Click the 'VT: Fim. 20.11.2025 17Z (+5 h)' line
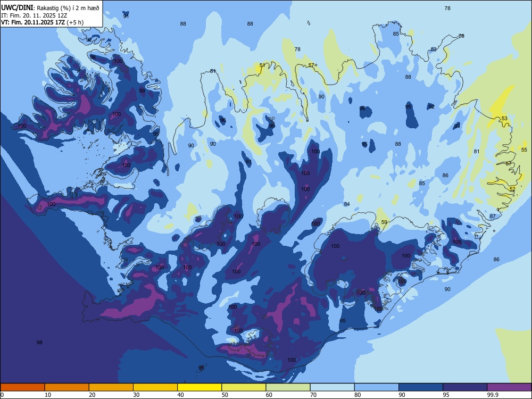Screen dimensions: 532x399 tap(43, 22)
